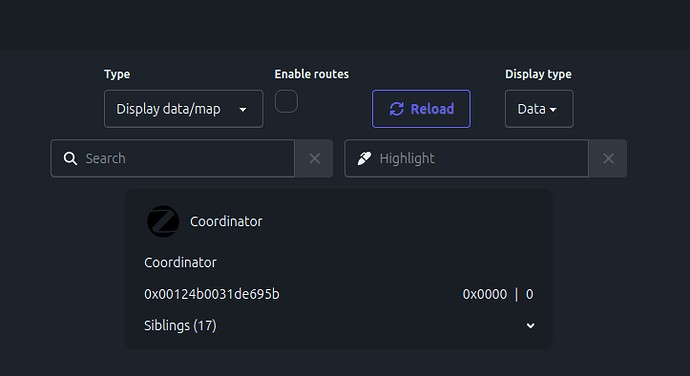This screenshot has width=690, height=376.
Task: Select the network address 0x0000
Action: (484, 294)
